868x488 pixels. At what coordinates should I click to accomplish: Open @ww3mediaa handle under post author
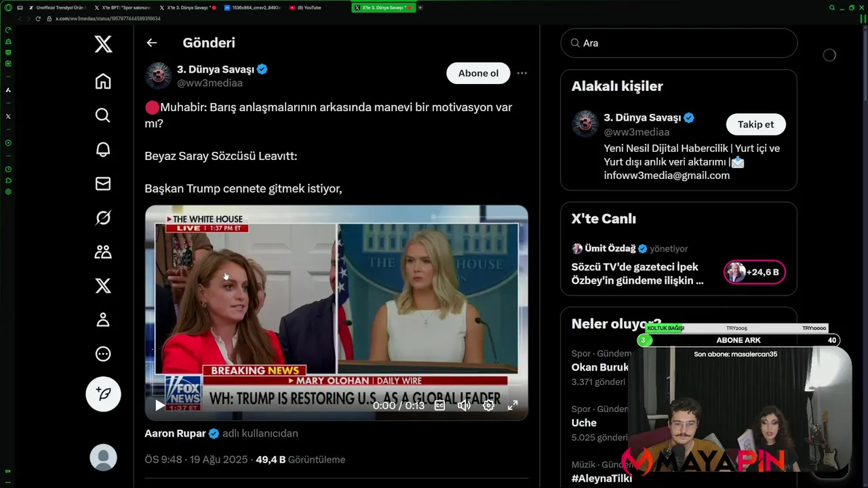[x=210, y=83]
